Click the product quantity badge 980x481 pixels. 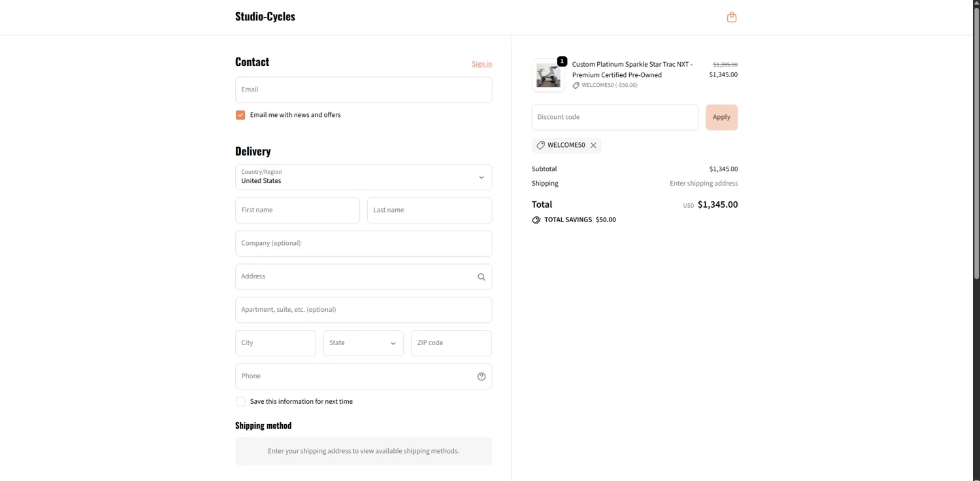click(x=562, y=61)
